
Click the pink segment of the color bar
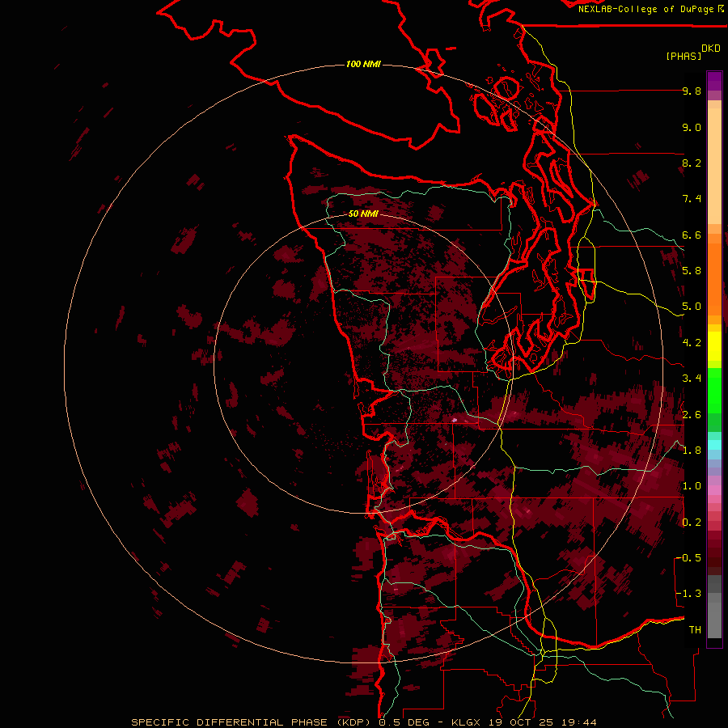pos(714,490)
